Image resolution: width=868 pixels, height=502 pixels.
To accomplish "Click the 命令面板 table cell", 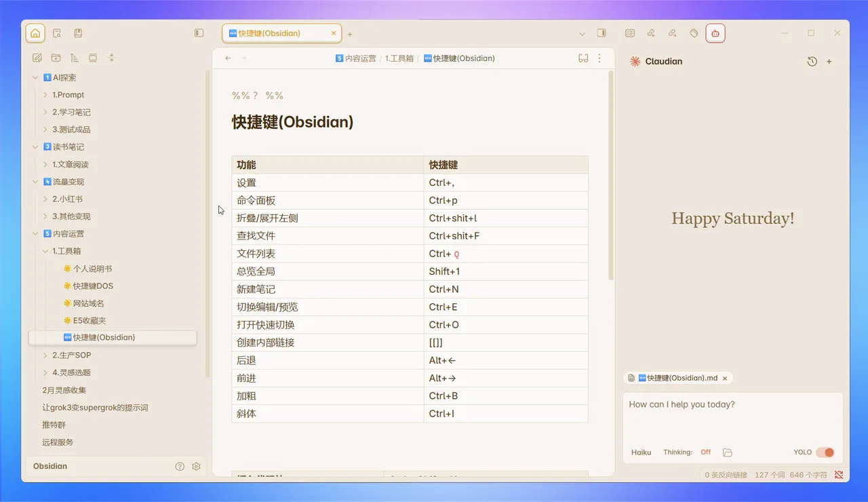I will tap(328, 201).
